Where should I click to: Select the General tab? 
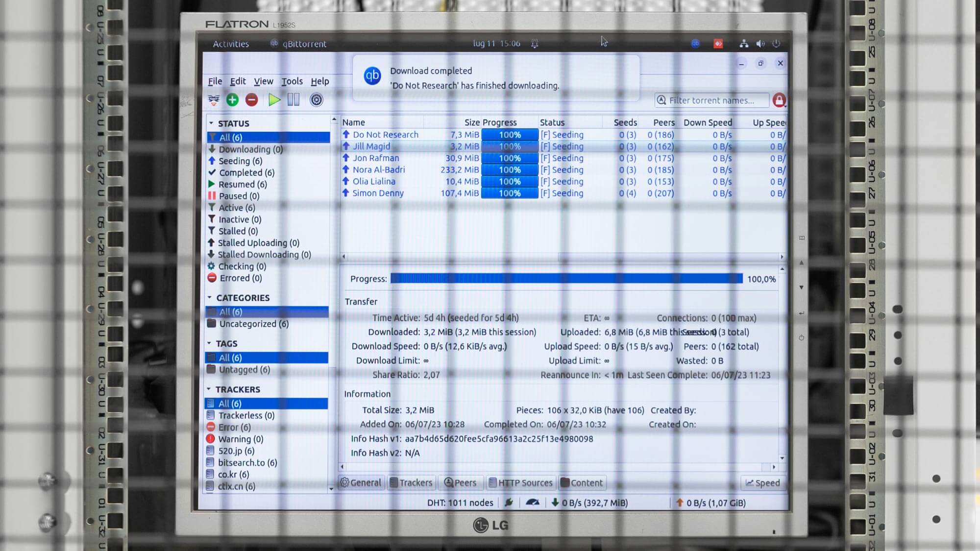tap(361, 483)
